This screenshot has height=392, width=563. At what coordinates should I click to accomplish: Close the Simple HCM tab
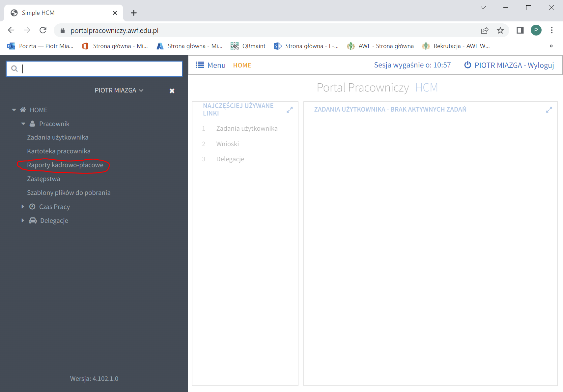tap(115, 13)
